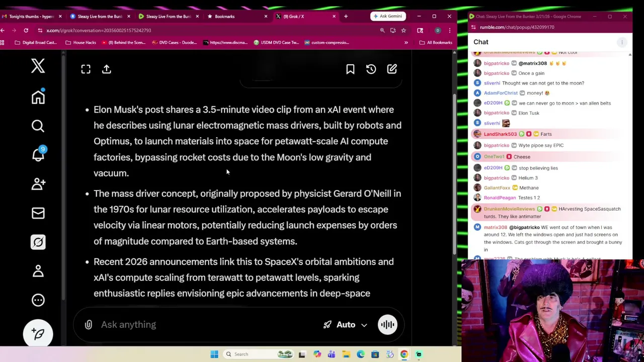
Task: Open Microsoft Edge from taskbar
Action: coord(361,354)
